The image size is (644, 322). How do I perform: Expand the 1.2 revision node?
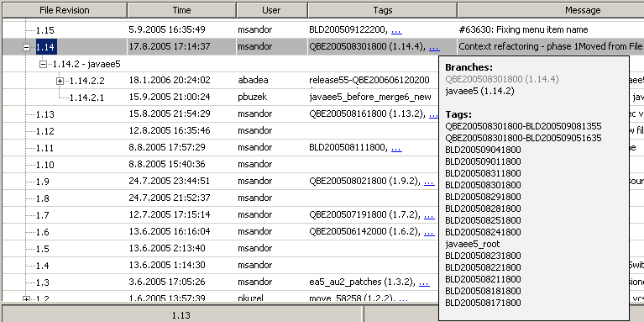click(26, 299)
